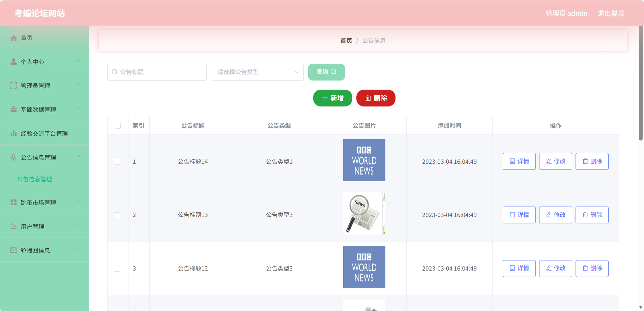Open the 轮播图信息 sidebar menu
The height and width of the screenshot is (311, 644).
pyautogui.click(x=44, y=250)
